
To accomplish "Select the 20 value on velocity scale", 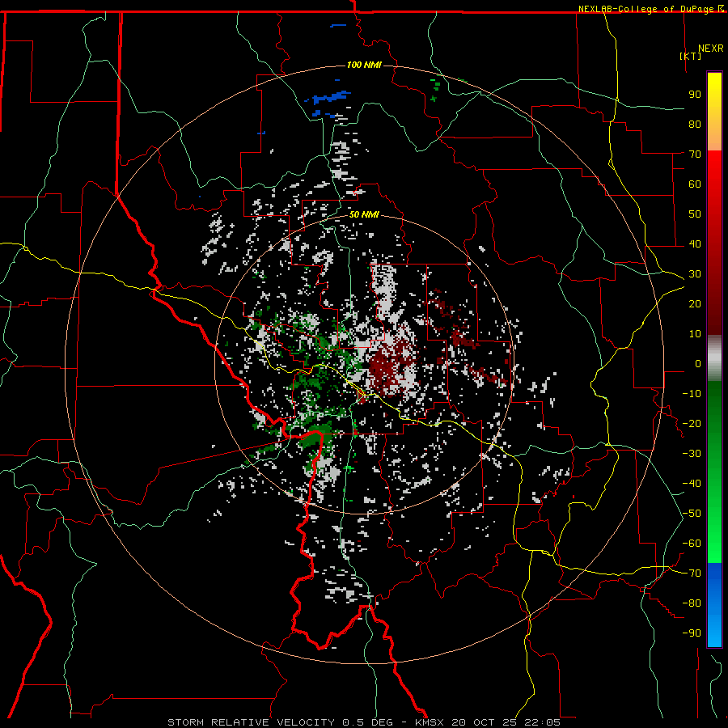I will [x=695, y=304].
